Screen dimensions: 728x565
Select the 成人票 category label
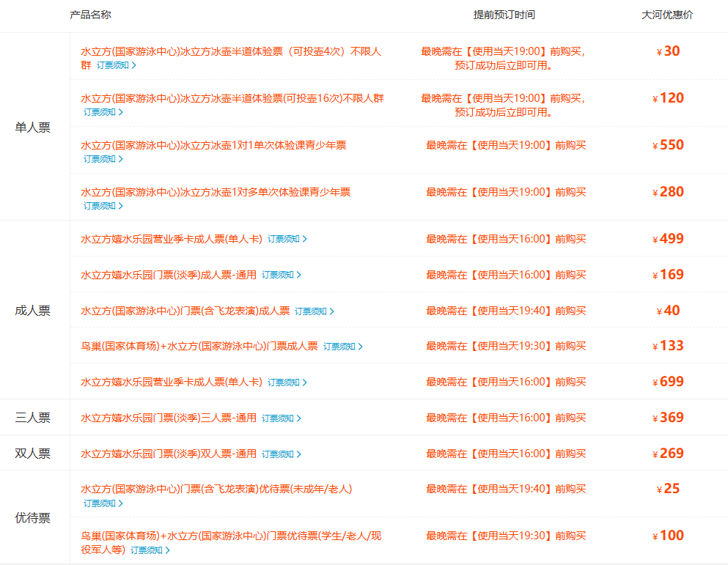point(32,311)
